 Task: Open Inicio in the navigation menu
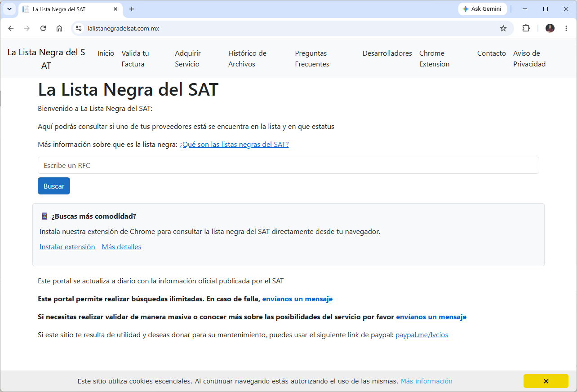(106, 53)
